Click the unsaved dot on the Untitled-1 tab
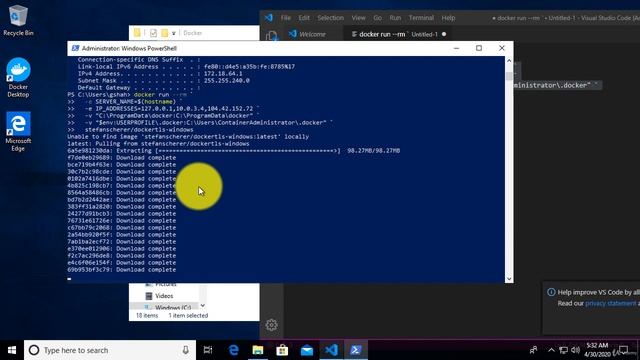 (444, 34)
